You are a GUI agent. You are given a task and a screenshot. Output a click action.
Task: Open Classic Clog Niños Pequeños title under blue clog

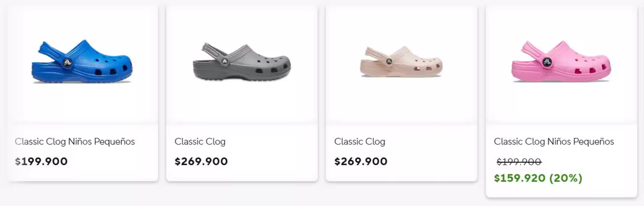pos(75,142)
